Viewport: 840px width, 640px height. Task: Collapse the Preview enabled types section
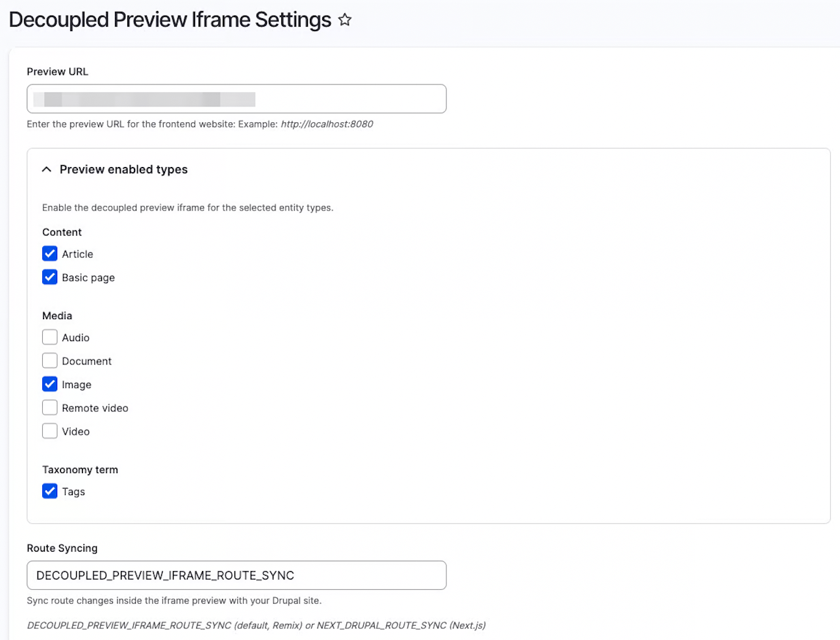click(x=47, y=170)
